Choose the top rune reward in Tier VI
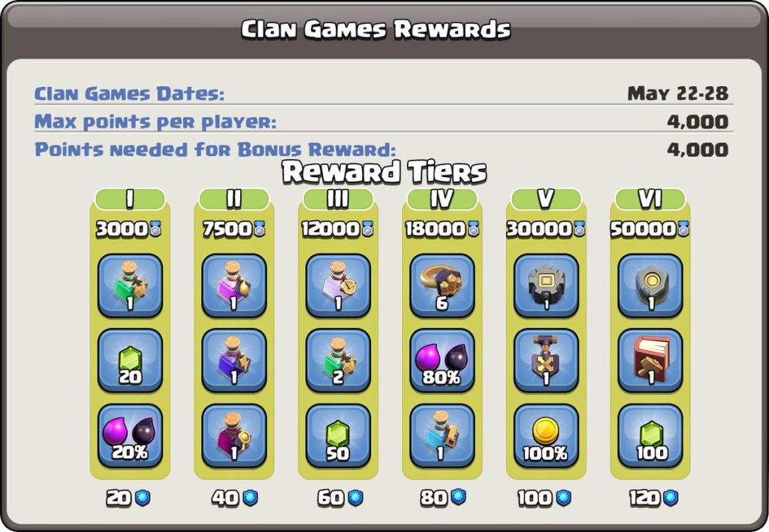Viewport: 769px width, 532px height. (x=650, y=286)
